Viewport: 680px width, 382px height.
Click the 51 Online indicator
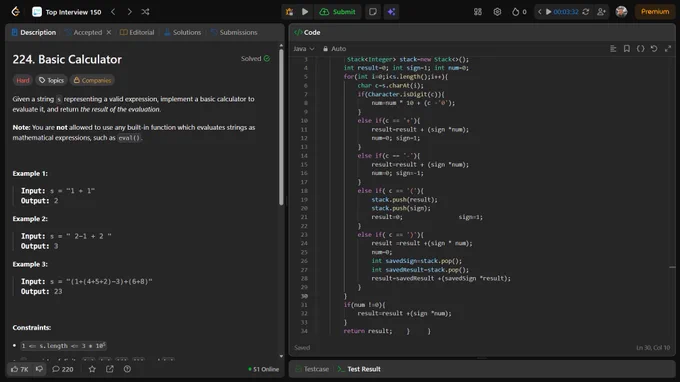pyautogui.click(x=264, y=369)
